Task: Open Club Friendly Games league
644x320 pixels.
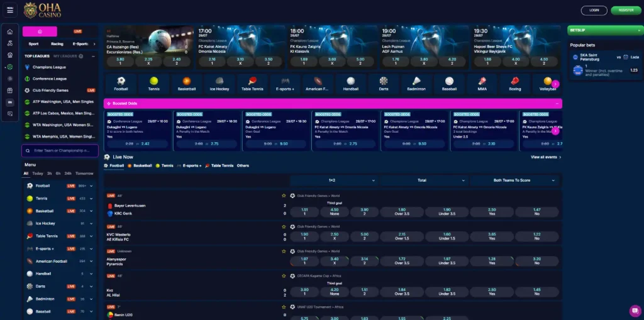Action: click(50, 91)
